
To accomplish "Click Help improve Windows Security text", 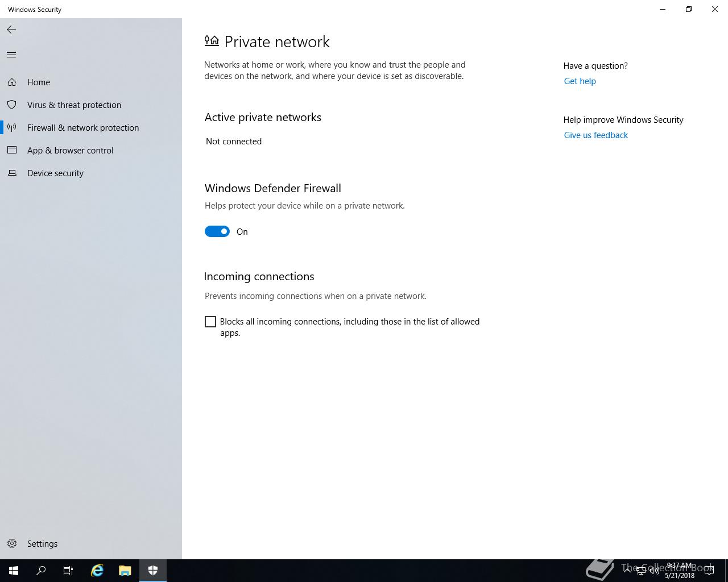I will [623, 120].
